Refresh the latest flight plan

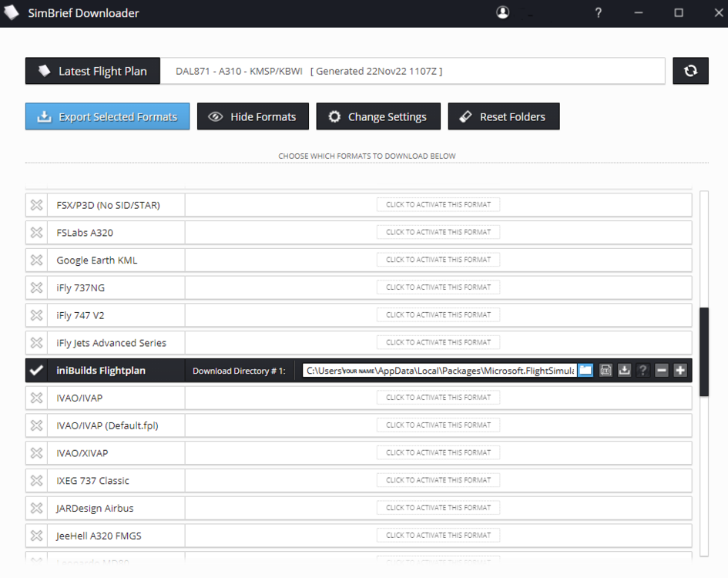(690, 70)
